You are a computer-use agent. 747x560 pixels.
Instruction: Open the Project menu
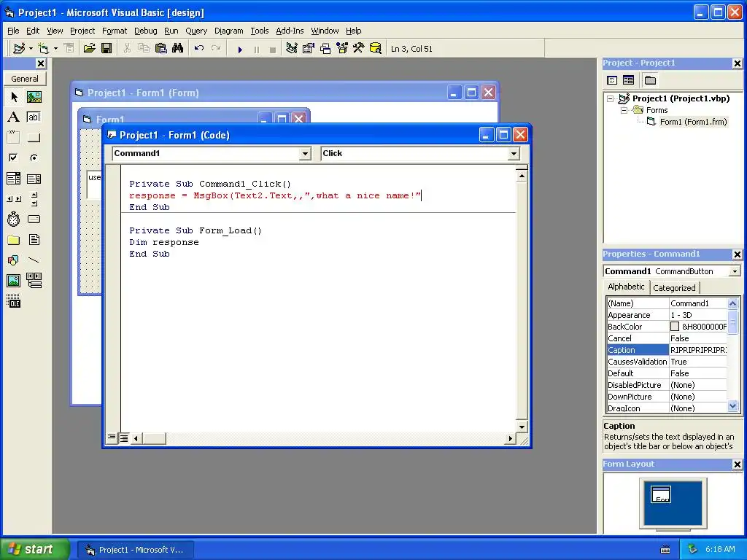click(82, 31)
